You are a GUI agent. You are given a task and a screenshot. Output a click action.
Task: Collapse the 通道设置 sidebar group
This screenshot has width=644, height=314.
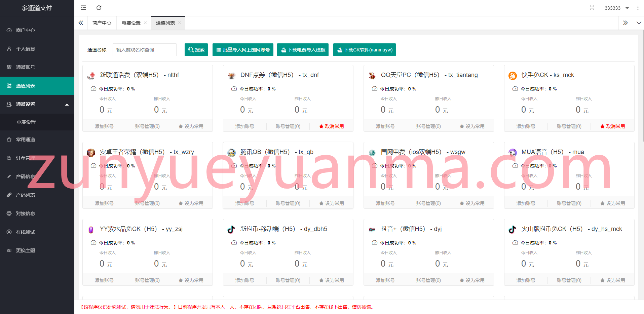point(37,104)
